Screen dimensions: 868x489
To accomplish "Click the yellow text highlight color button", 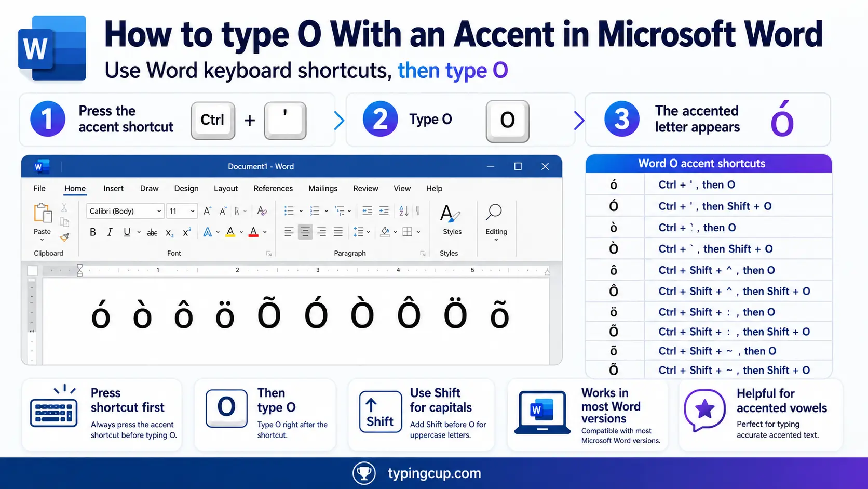I will (230, 232).
